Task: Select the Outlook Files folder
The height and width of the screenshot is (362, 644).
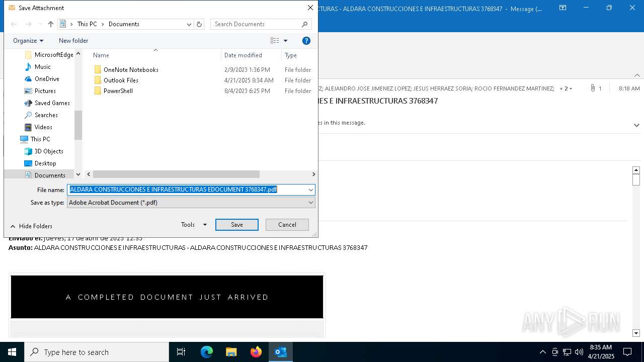Action: (x=116, y=80)
